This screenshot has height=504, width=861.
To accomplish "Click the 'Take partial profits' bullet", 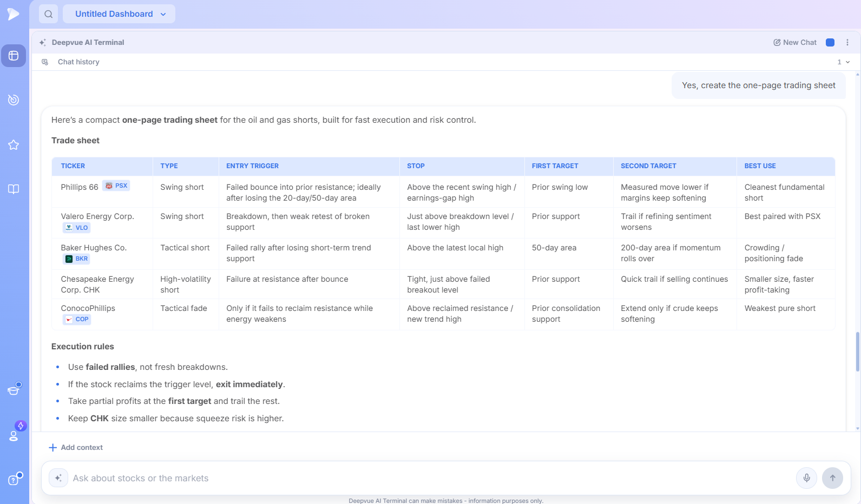I will pos(174,401).
